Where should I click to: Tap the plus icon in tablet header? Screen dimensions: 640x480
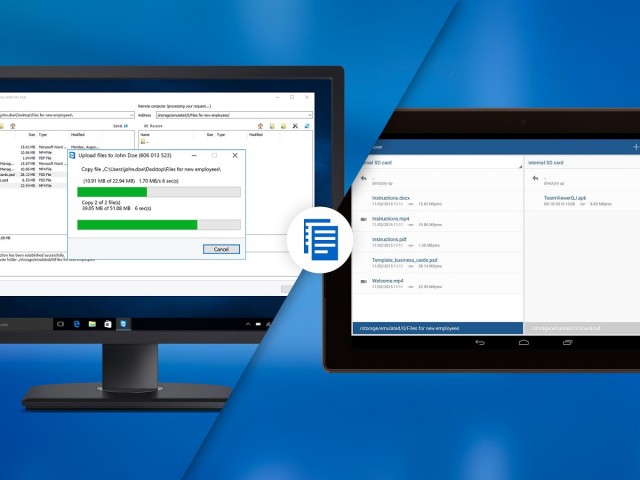636,147
